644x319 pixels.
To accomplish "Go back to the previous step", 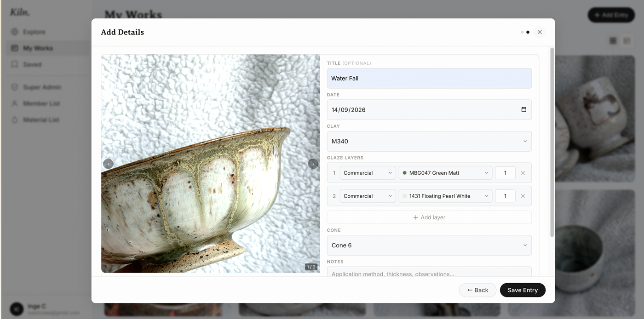I will tap(477, 290).
